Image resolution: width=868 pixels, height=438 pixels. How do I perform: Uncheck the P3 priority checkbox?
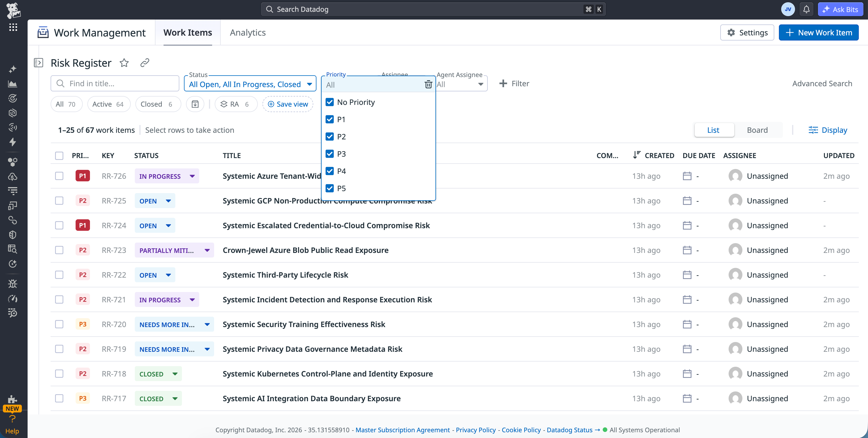point(330,154)
